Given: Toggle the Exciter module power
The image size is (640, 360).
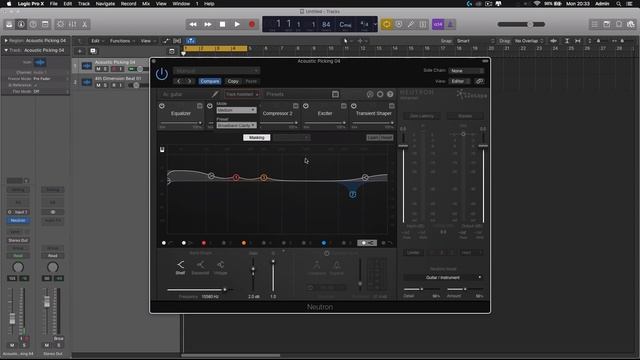Looking at the screenshot, I should [x=306, y=106].
